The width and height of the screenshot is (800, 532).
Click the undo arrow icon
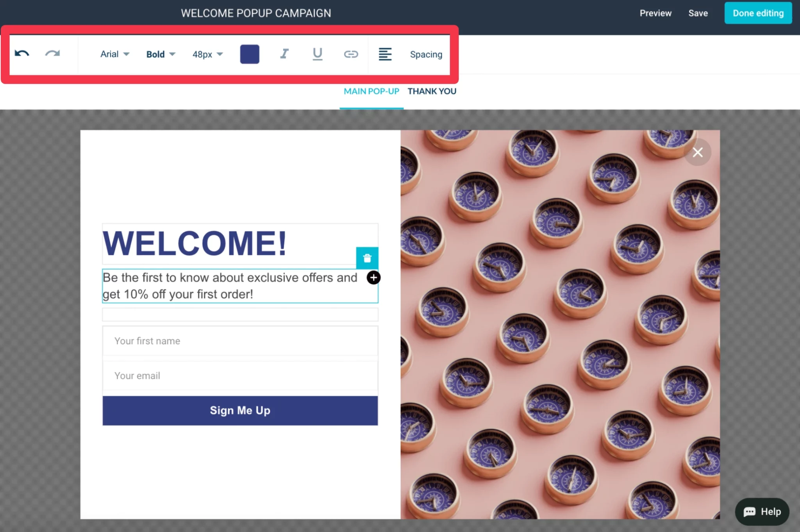pyautogui.click(x=22, y=53)
